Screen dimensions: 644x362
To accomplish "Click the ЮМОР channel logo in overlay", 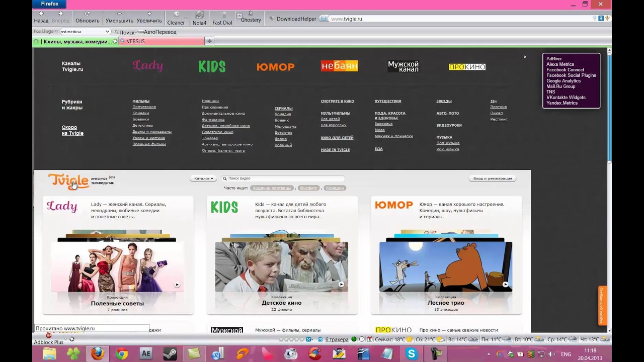I will 276,67.
